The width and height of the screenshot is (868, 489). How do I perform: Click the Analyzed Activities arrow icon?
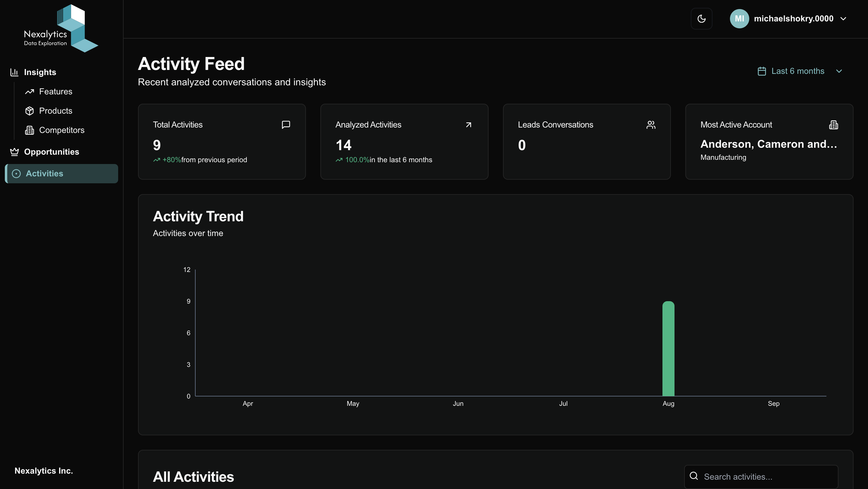coord(468,125)
